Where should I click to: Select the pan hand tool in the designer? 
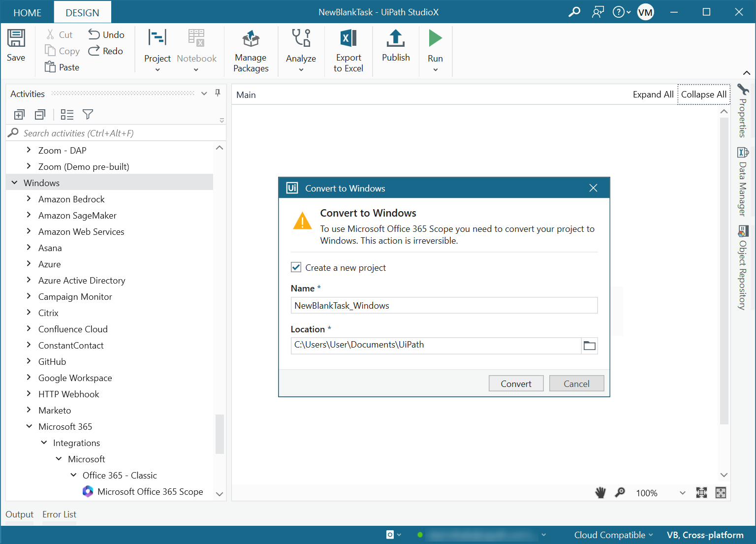pos(600,493)
